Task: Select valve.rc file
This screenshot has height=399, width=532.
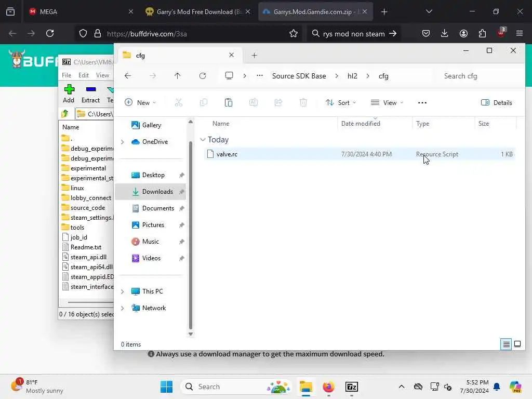Action: point(360,154)
